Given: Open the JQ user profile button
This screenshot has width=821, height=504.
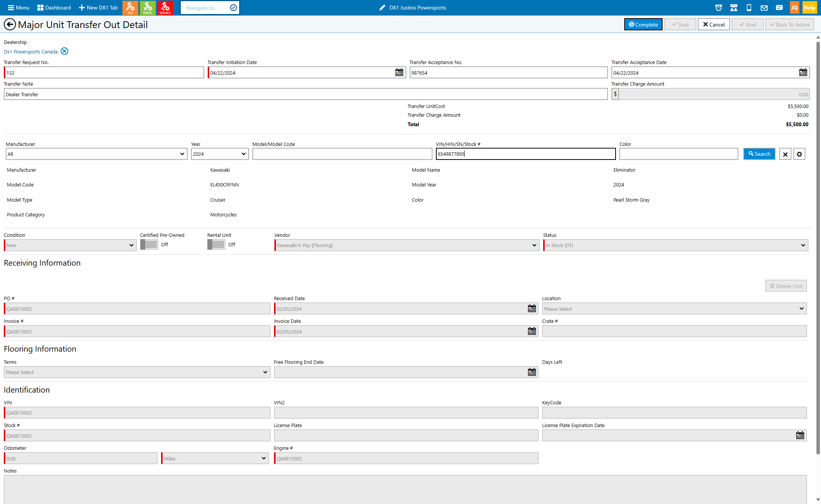Looking at the screenshot, I should click(794, 8).
